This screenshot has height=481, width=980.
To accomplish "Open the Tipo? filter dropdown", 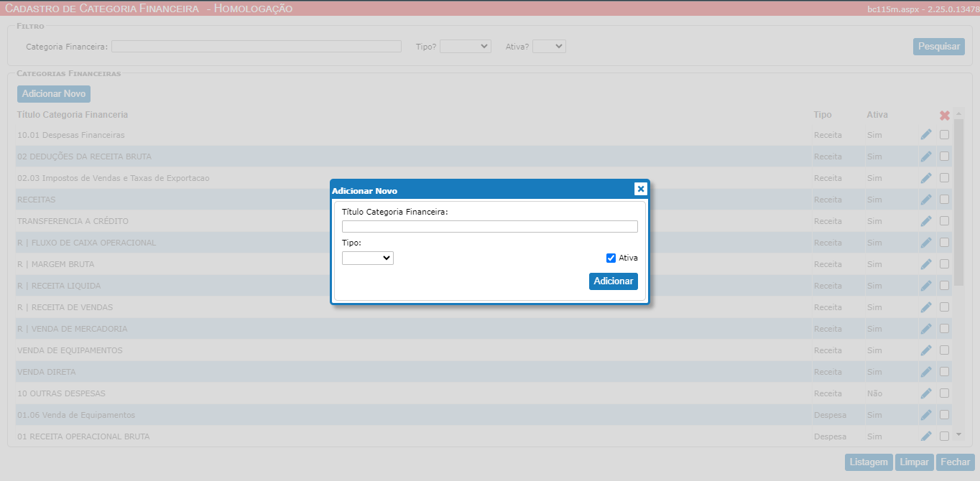I will (x=466, y=46).
